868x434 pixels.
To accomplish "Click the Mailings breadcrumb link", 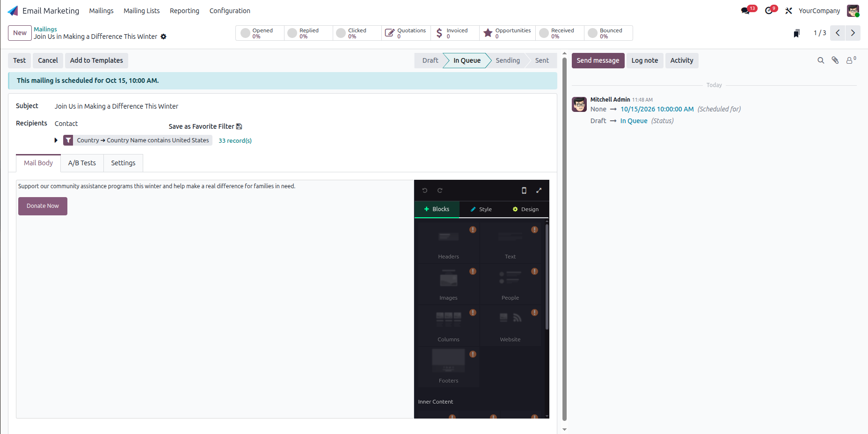I will click(45, 29).
